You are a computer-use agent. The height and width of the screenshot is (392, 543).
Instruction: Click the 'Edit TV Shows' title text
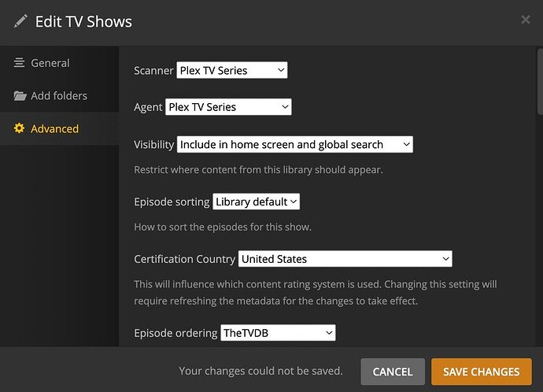pyautogui.click(x=83, y=21)
